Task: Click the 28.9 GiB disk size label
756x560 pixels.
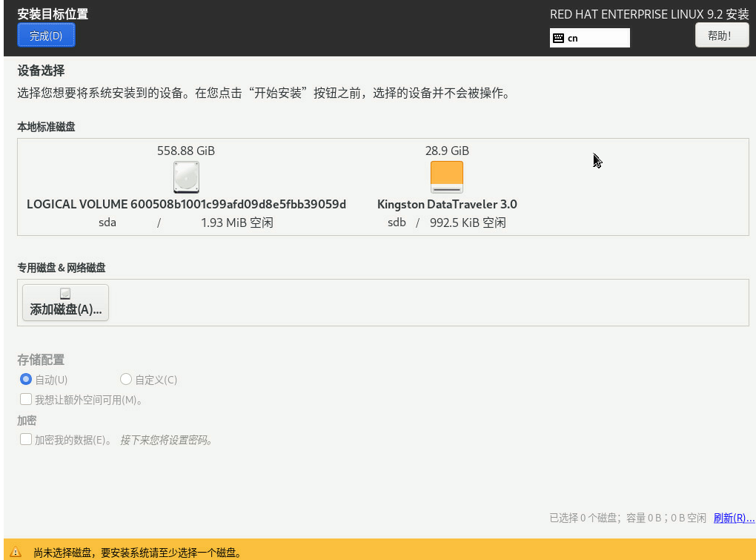Action: pos(447,151)
